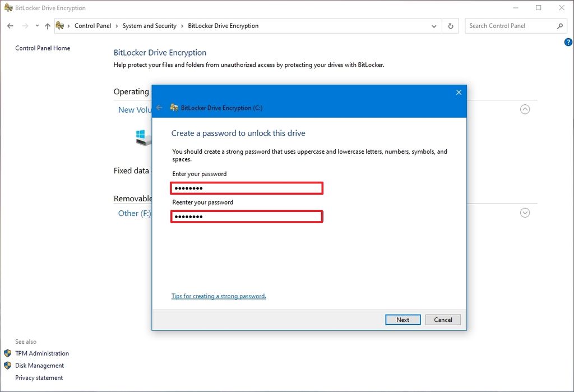The image size is (574, 392).
Task: Open the forward button's recent pages dropdown
Action: [37, 26]
